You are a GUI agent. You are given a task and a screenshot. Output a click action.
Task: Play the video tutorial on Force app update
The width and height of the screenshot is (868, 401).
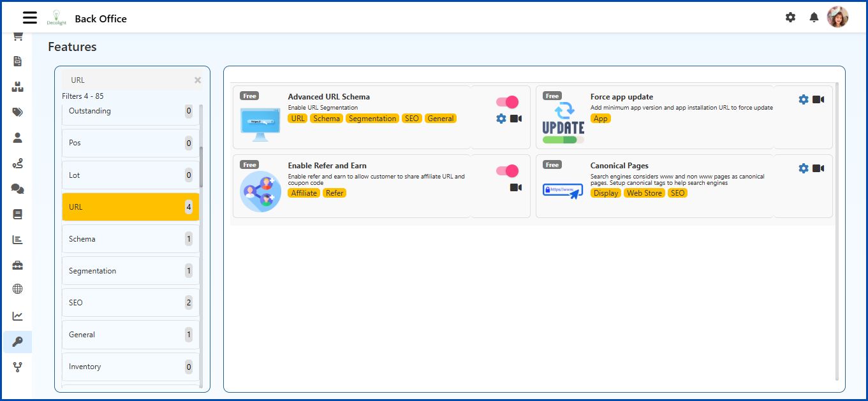pos(820,99)
